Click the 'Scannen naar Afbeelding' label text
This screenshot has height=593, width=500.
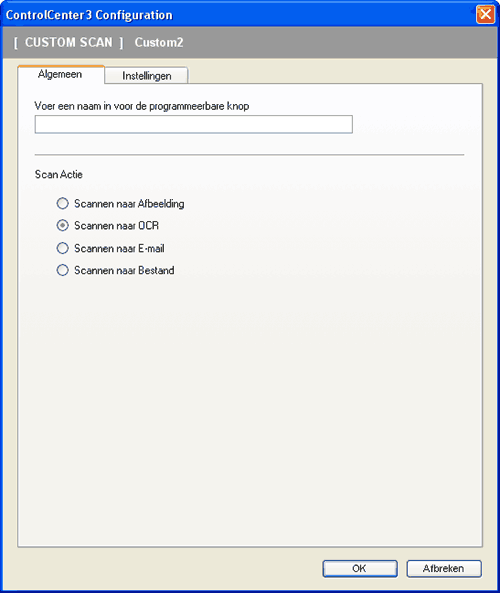[129, 204]
